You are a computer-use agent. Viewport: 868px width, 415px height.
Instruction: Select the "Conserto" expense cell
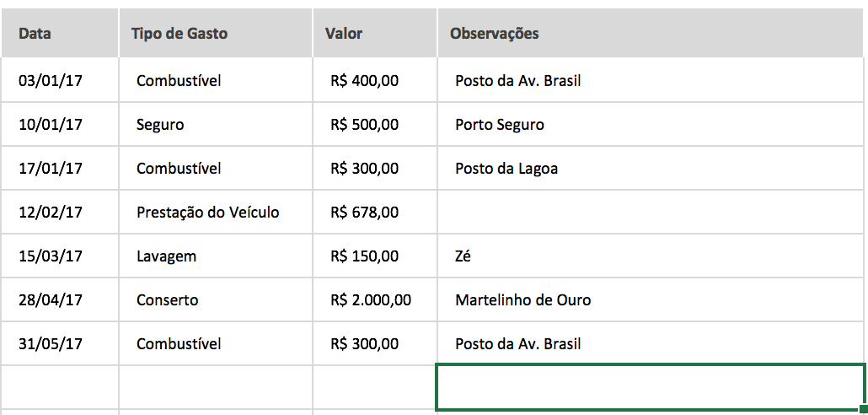tap(168, 300)
